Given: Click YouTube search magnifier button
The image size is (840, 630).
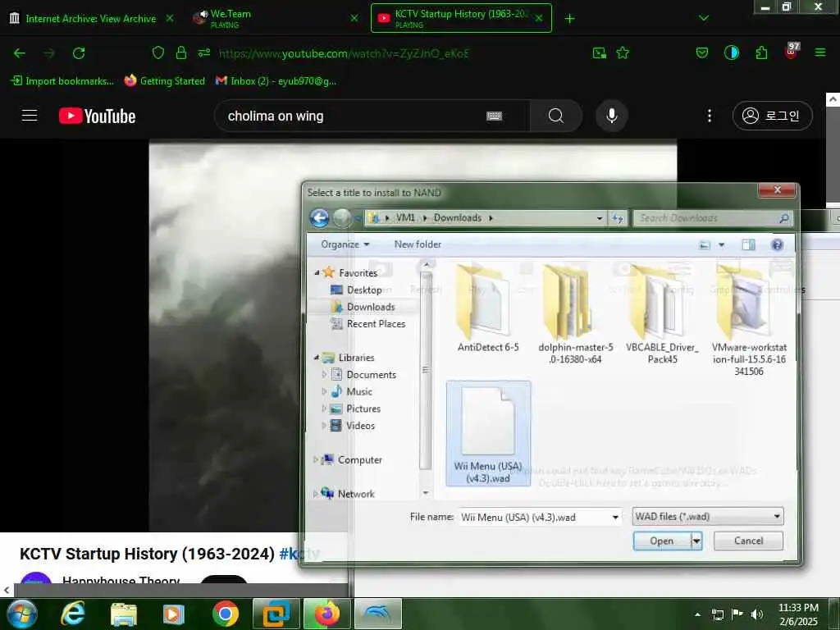Looking at the screenshot, I should pyautogui.click(x=556, y=116).
